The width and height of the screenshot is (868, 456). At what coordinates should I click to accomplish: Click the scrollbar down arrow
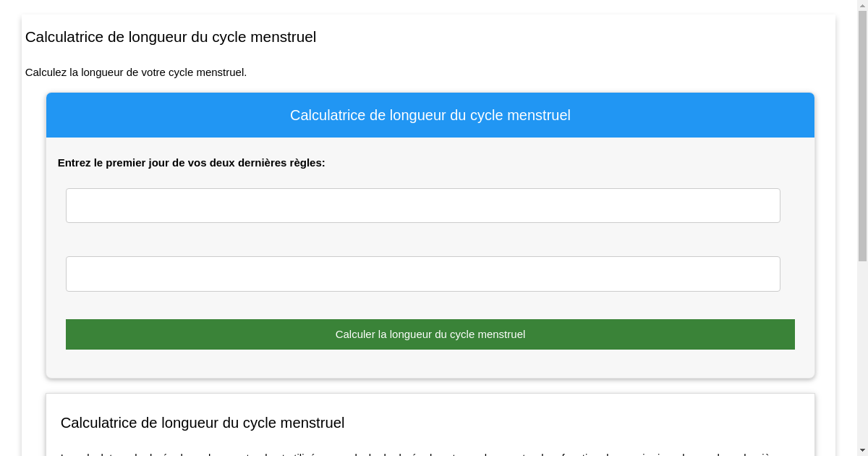click(x=862, y=449)
